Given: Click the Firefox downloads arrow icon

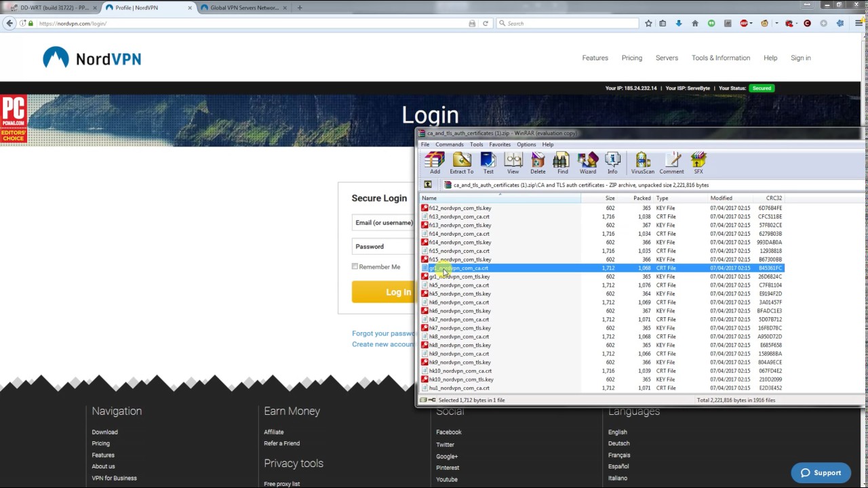Looking at the screenshot, I should point(679,23).
